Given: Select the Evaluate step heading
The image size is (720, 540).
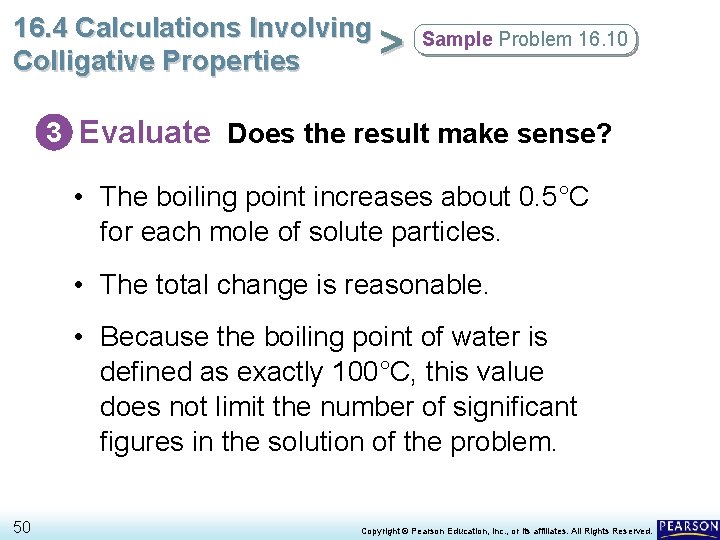Looking at the screenshot, I should [x=145, y=131].
